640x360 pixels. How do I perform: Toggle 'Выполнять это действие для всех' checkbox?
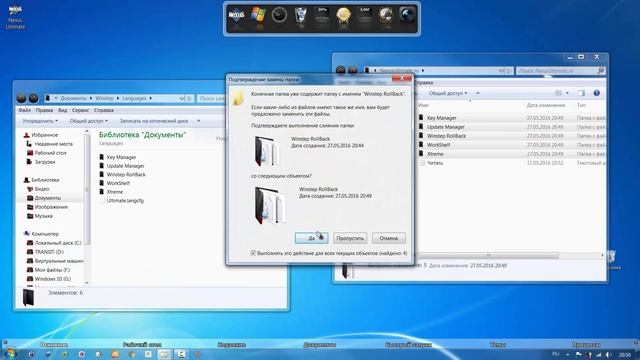pyautogui.click(x=253, y=253)
